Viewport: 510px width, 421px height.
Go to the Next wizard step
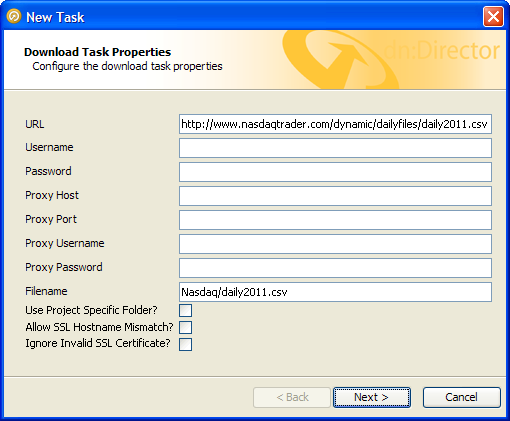(x=372, y=397)
